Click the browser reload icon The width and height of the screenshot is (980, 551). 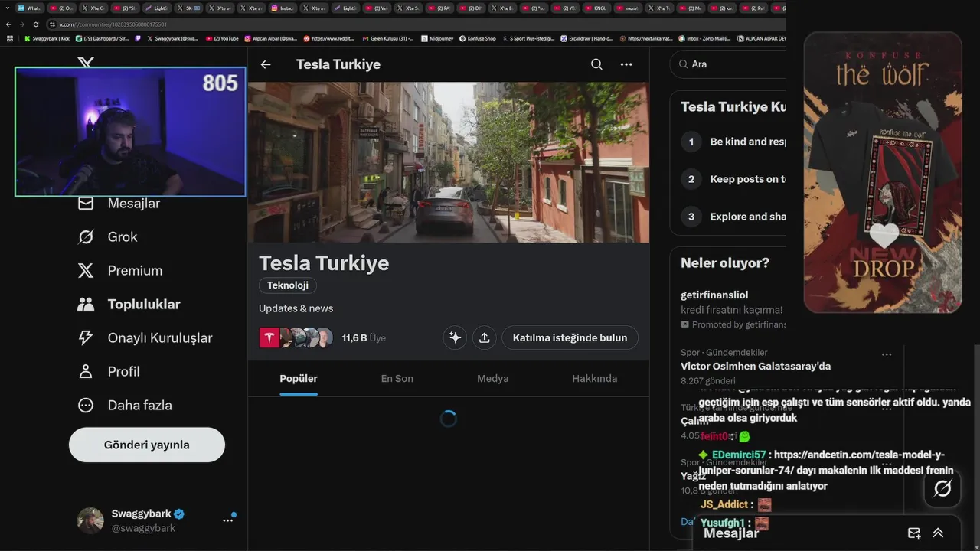pos(35,24)
